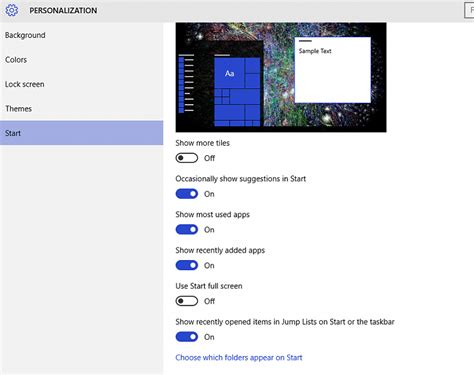The width and height of the screenshot is (474, 375).
Task: Click the Settings gear icon
Action: (12, 10)
